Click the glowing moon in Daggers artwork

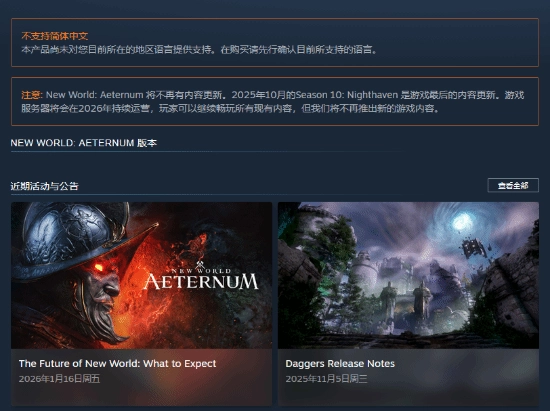point(463,222)
